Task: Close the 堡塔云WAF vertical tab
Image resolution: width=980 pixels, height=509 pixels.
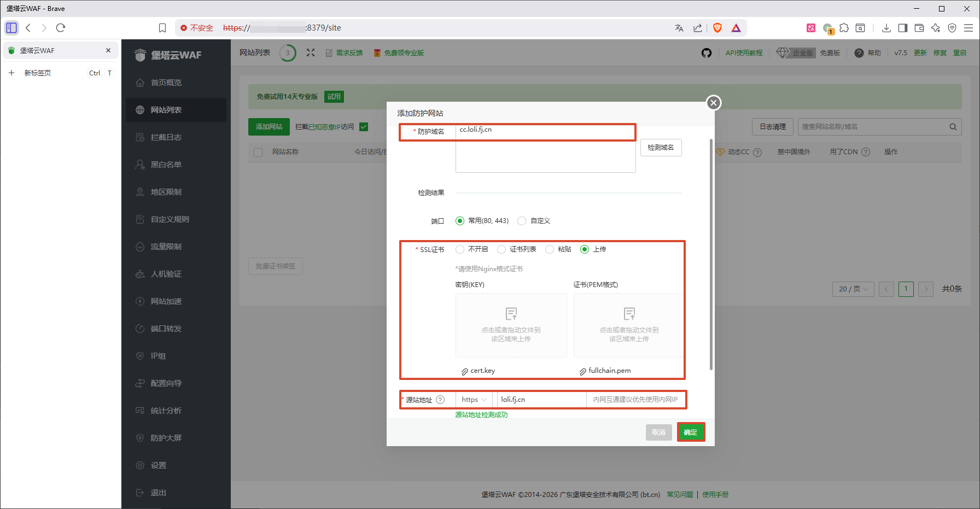Action: [x=108, y=50]
